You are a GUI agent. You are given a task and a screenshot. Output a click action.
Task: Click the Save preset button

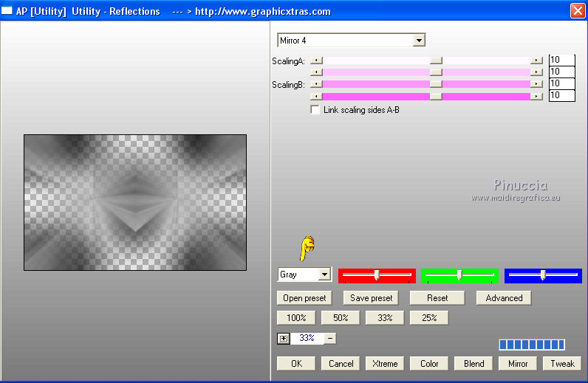pos(371,298)
